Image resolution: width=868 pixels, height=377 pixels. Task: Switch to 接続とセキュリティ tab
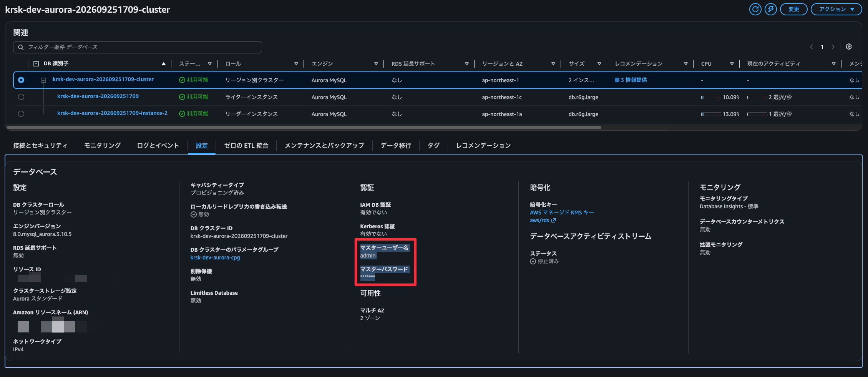click(40, 146)
